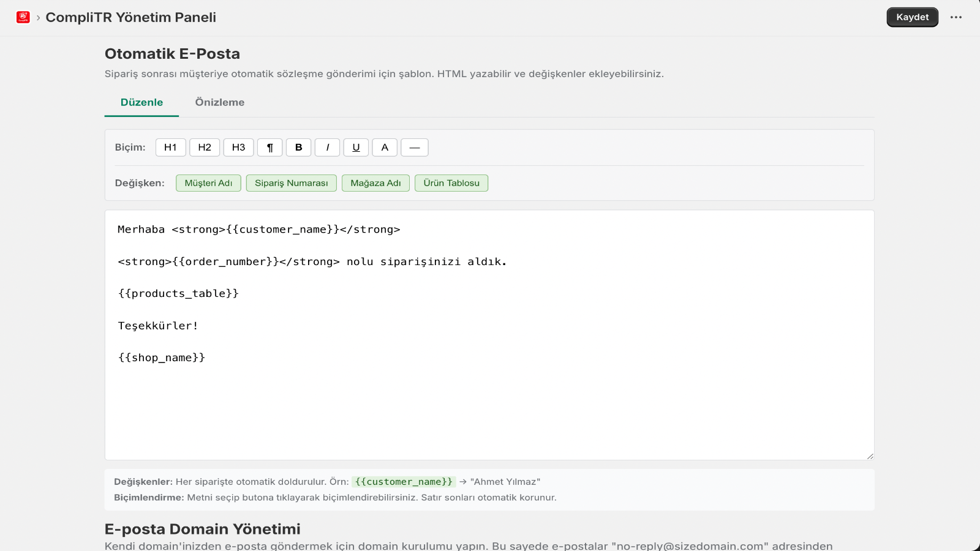Click the A text style icon

pos(385,147)
